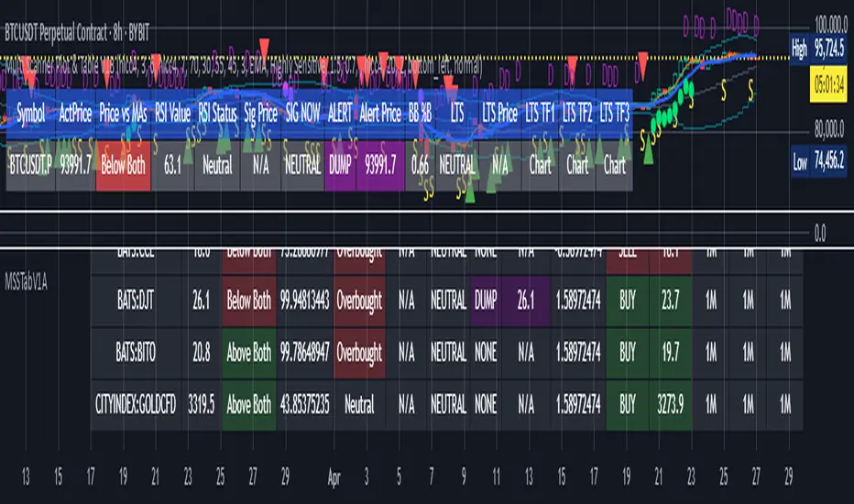Click the purple DUMP alert cell for BTCUSDT.P
The width and height of the screenshot is (854, 504).
pos(337,167)
